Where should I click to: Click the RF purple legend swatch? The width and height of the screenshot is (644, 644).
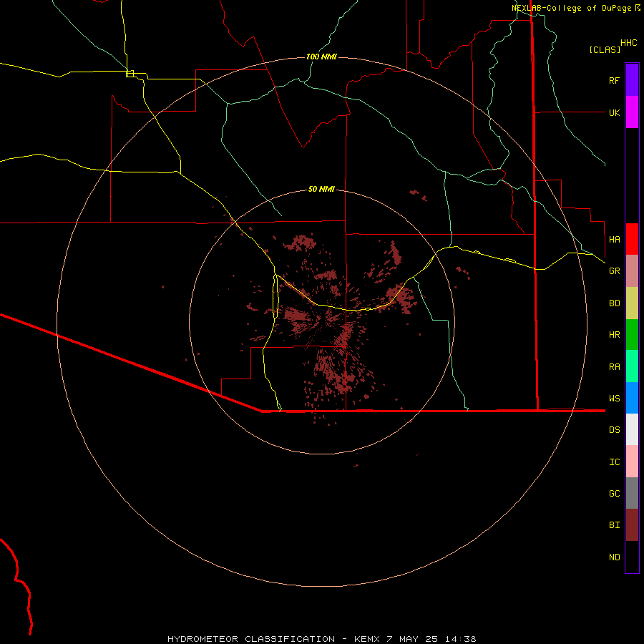tap(632, 80)
